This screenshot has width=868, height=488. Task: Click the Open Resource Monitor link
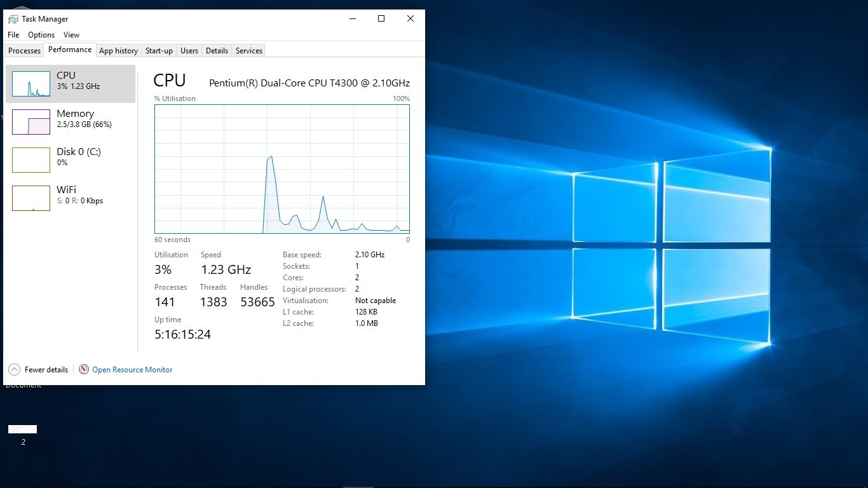[132, 370]
